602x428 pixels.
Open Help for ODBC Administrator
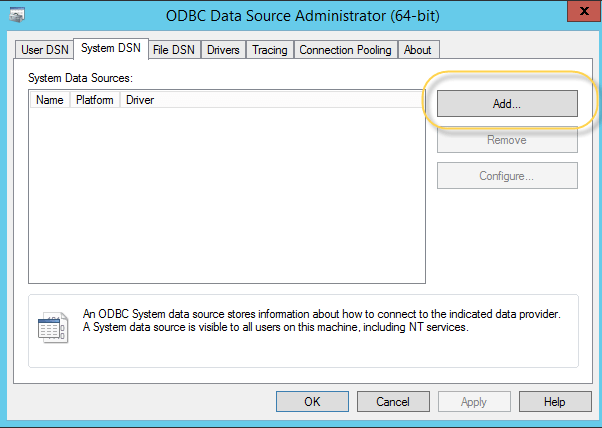[555, 401]
